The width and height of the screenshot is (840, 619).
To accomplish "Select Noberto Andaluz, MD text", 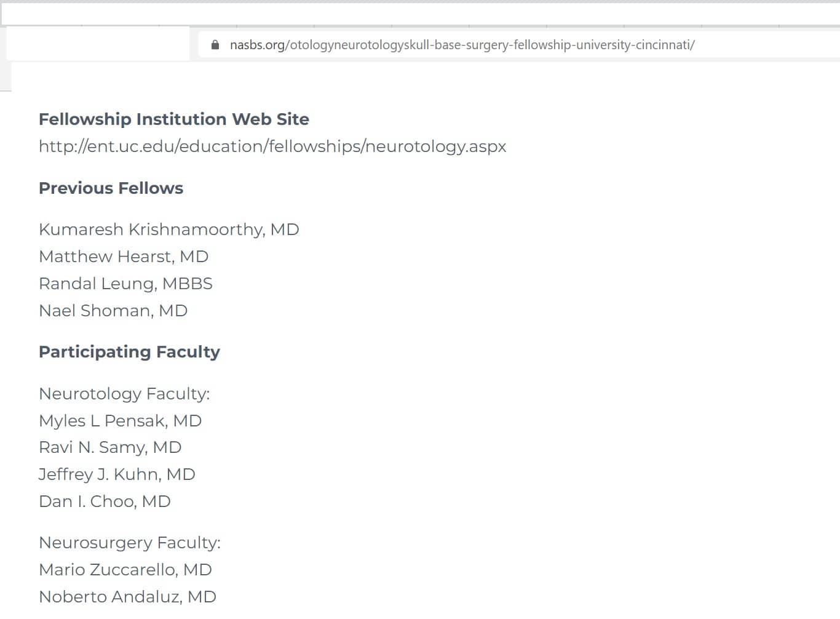I will click(x=127, y=597).
